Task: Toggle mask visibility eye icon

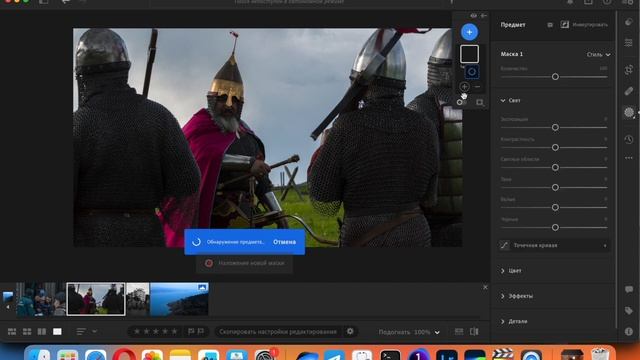Action: (x=473, y=16)
